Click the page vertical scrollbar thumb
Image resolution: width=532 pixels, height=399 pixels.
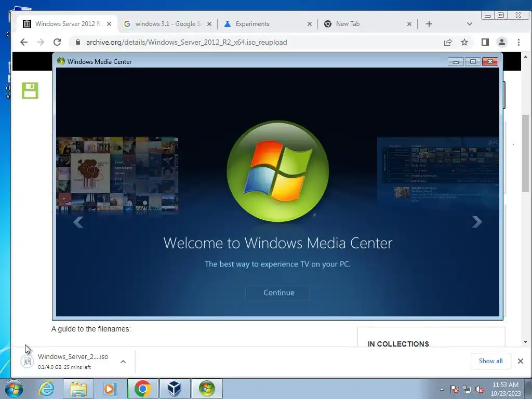pyautogui.click(x=525, y=153)
